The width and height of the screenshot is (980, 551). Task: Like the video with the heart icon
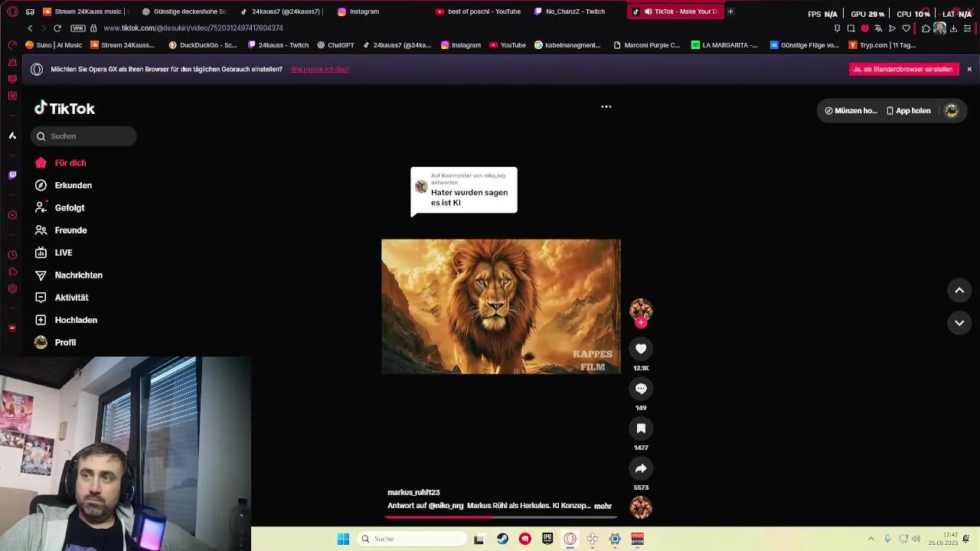(x=641, y=349)
